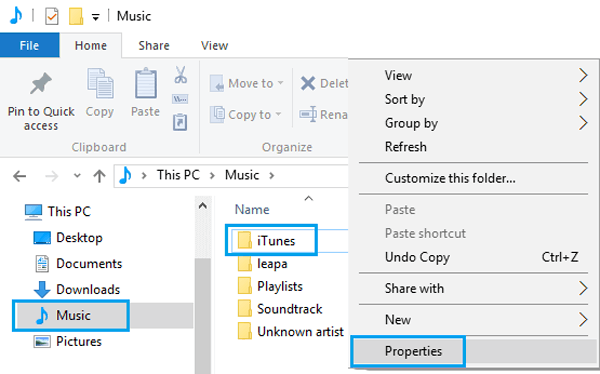The width and height of the screenshot is (600, 374).
Task: Click the navigation pane scrollbar thumb
Action: [203, 315]
